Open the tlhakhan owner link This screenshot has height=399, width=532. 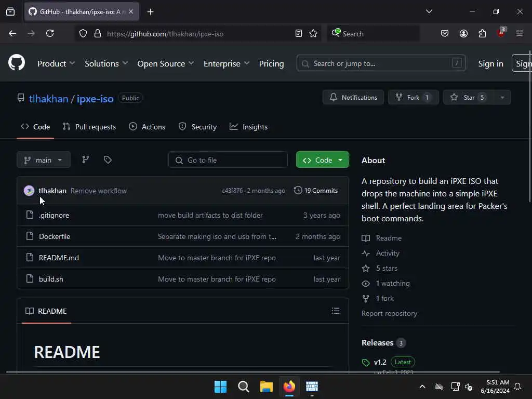[x=48, y=99]
